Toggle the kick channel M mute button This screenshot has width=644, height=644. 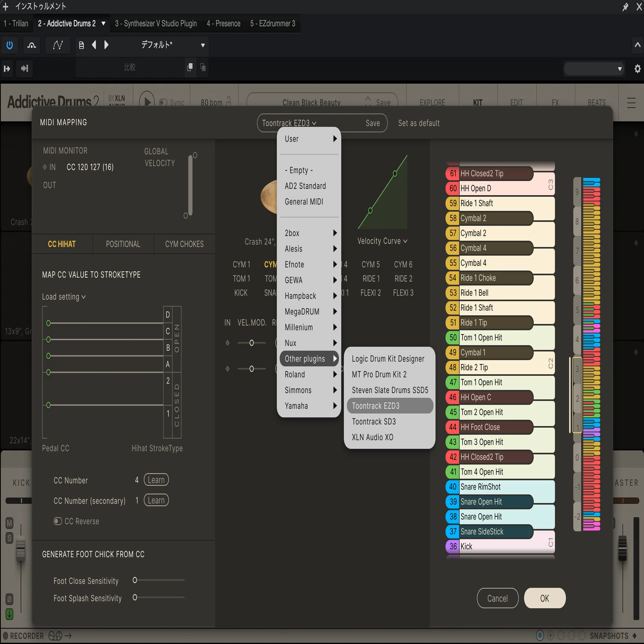[x=9, y=523]
